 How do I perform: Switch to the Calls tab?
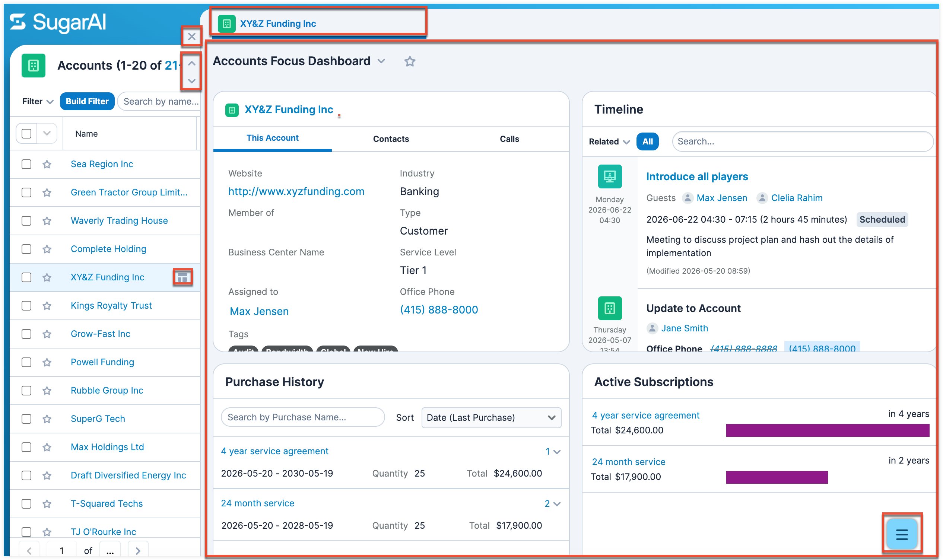pos(509,139)
